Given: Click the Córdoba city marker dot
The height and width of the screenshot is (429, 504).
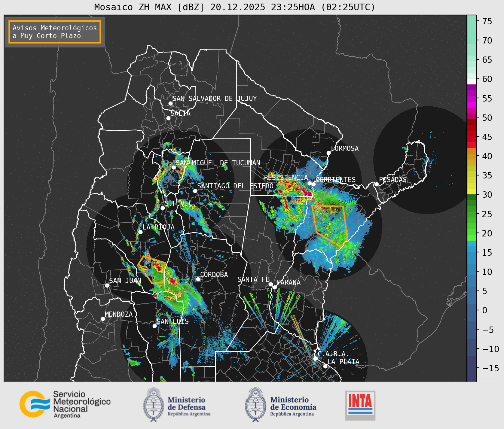Looking at the screenshot, I should pyautogui.click(x=198, y=279).
